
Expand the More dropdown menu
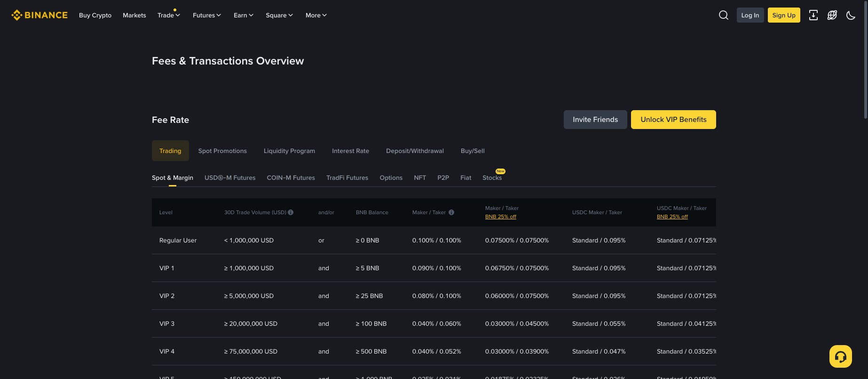316,15
